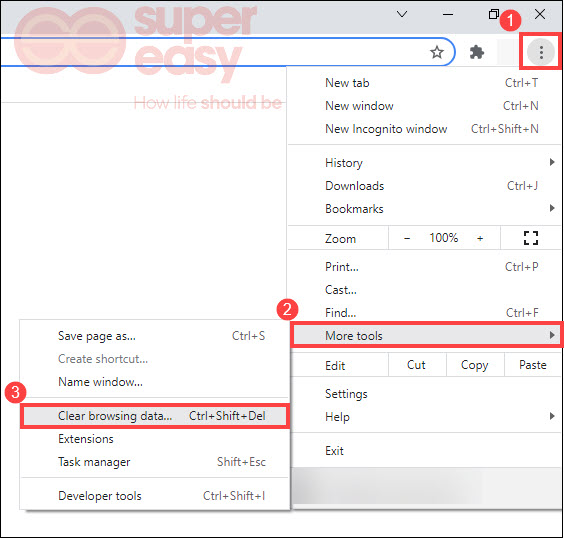Screen dimensions: 564x538
Task: Open Developer tools
Action: (x=155, y=496)
